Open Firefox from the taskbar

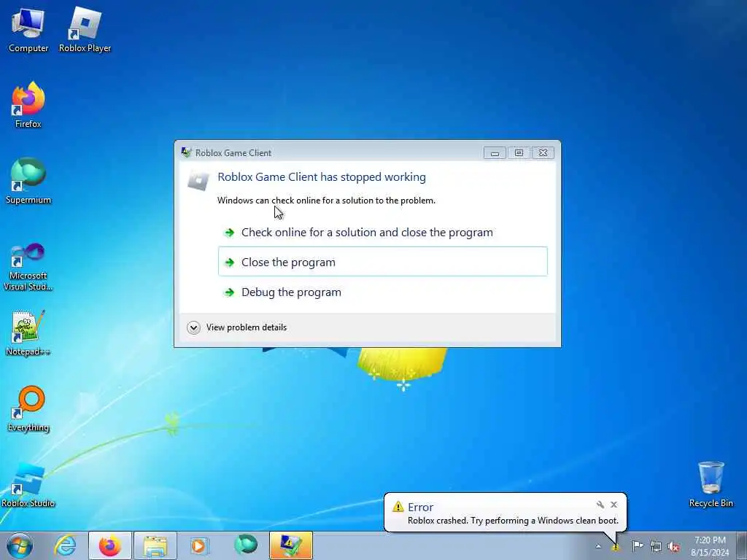tap(110, 545)
